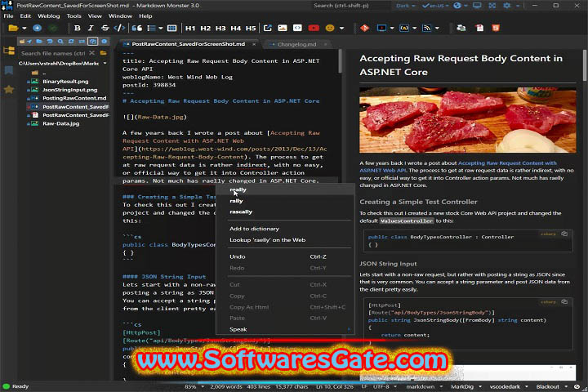Open the snippets template icon

tap(404, 28)
